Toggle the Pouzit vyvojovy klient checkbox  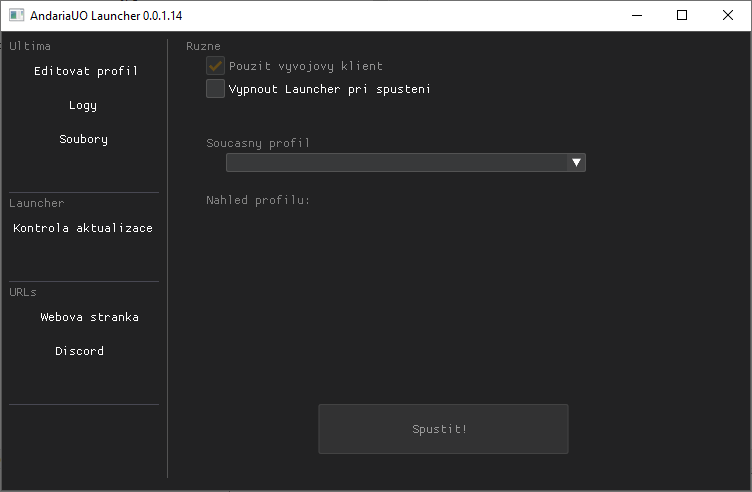[x=215, y=66]
